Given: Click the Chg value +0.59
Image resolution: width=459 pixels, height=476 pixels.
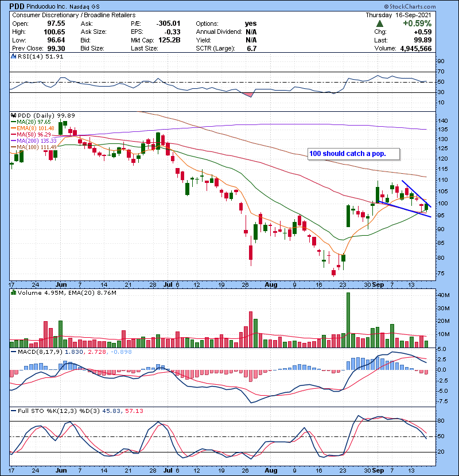Looking at the screenshot, I should [x=422, y=32].
